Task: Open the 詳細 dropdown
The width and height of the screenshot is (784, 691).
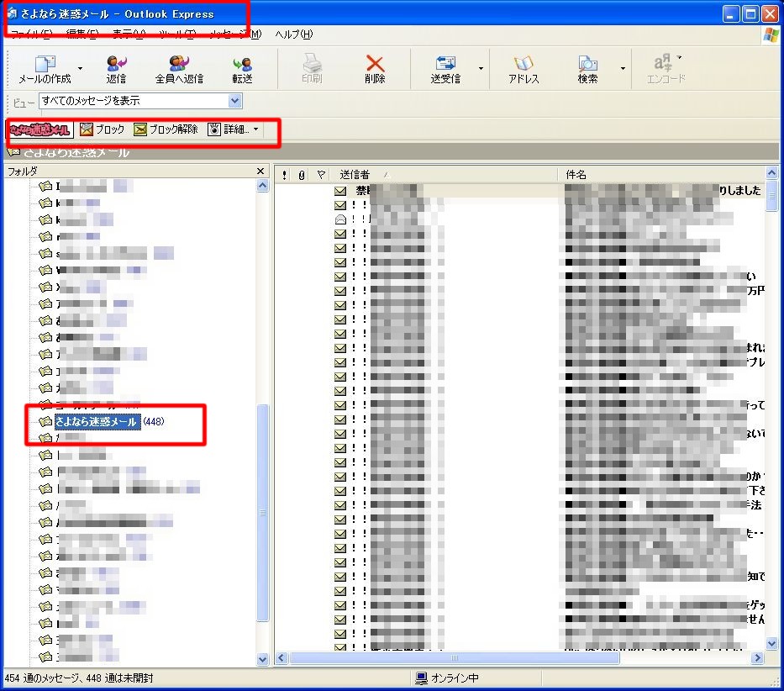Action: (234, 129)
